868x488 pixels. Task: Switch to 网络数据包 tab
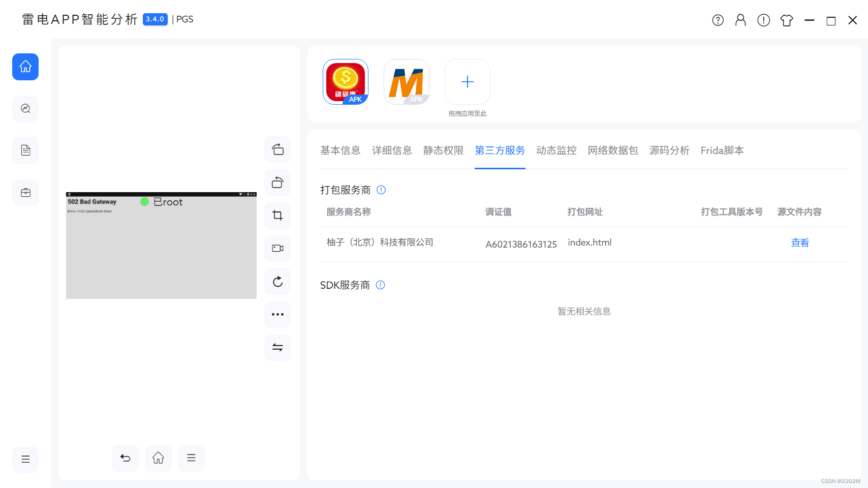click(x=613, y=150)
